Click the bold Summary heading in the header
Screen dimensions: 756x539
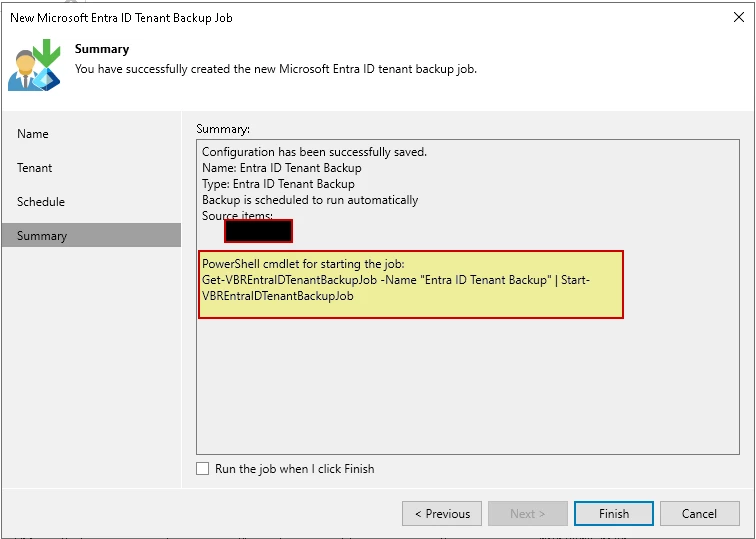point(102,49)
